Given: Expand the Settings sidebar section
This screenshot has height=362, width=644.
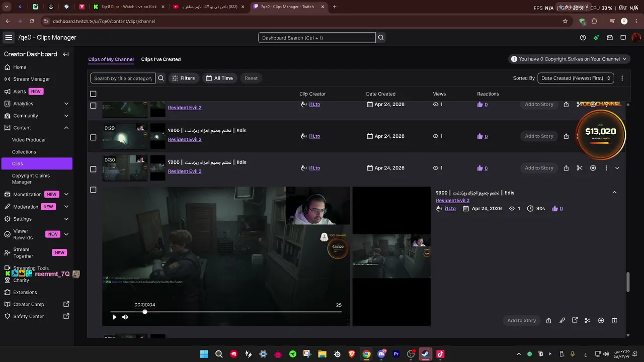Looking at the screenshot, I should [66, 219].
